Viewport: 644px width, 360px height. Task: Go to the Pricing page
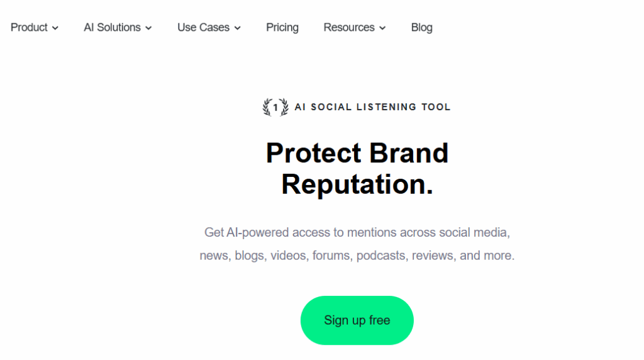[x=282, y=28]
